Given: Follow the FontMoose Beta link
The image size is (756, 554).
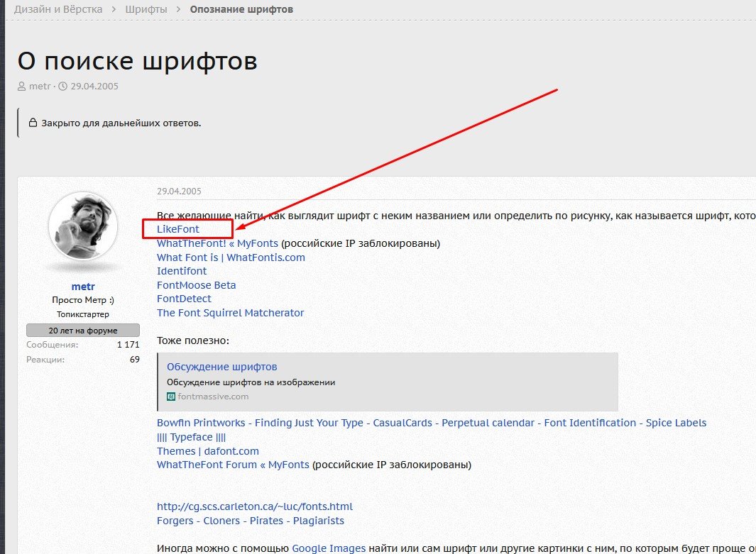Looking at the screenshot, I should point(196,285).
